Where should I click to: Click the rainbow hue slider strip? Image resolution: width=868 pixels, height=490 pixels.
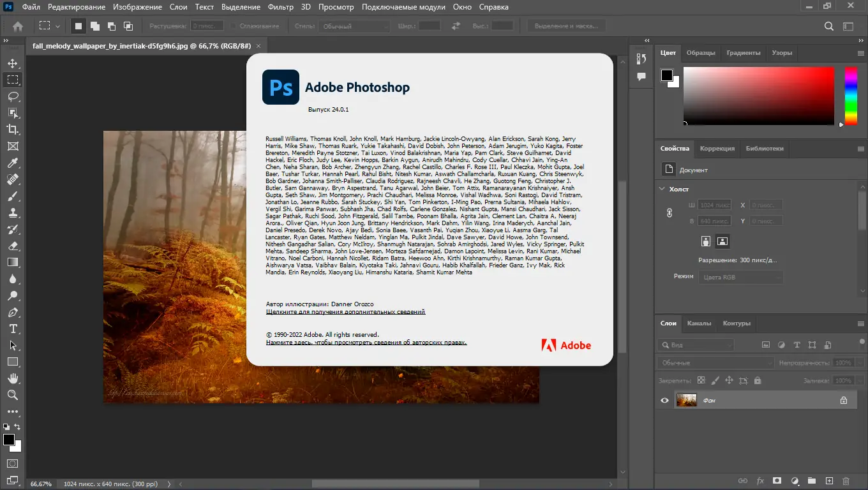[851, 96]
